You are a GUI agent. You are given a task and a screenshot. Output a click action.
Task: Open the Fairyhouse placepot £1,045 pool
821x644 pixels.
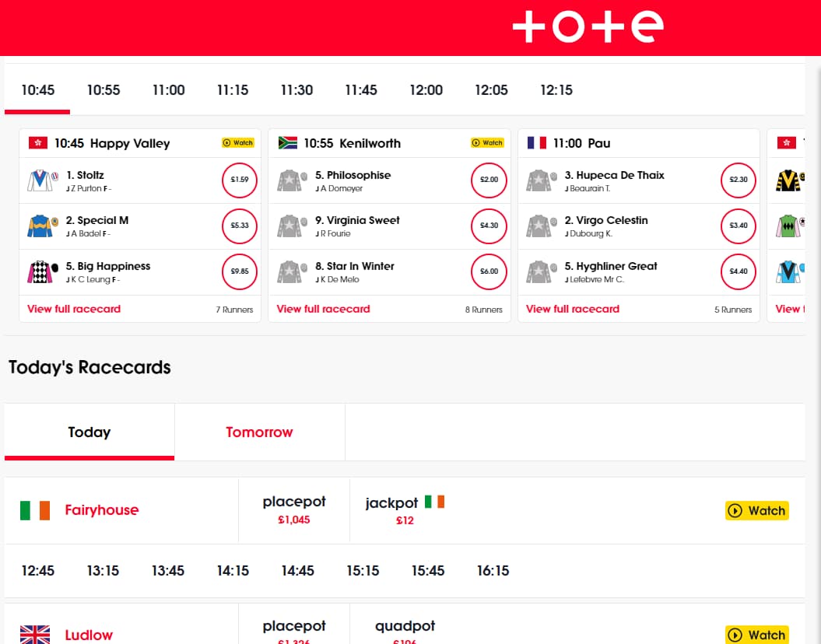pyautogui.click(x=294, y=510)
